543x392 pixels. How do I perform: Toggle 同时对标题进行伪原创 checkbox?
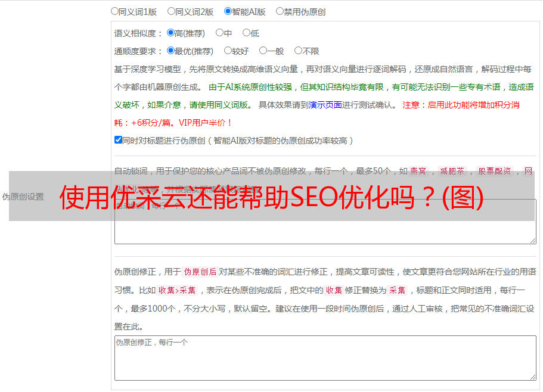coord(118,140)
